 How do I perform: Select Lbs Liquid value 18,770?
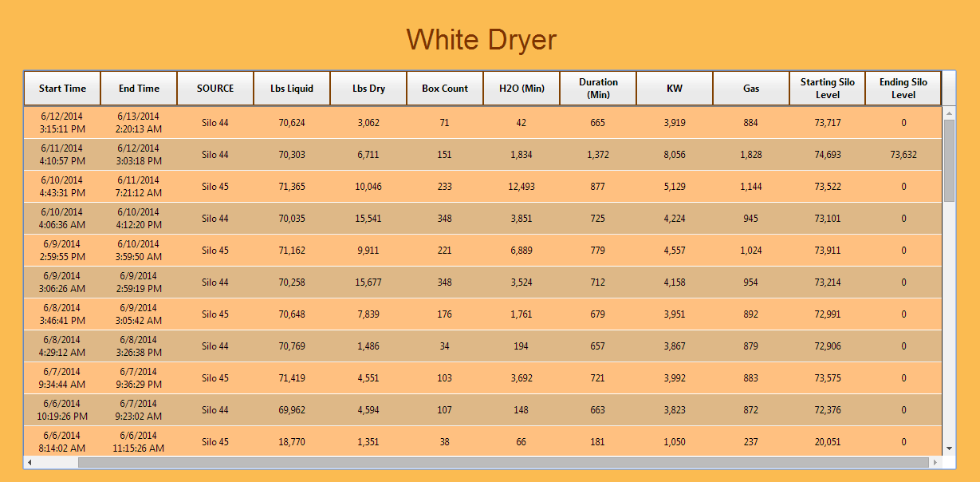click(x=292, y=442)
